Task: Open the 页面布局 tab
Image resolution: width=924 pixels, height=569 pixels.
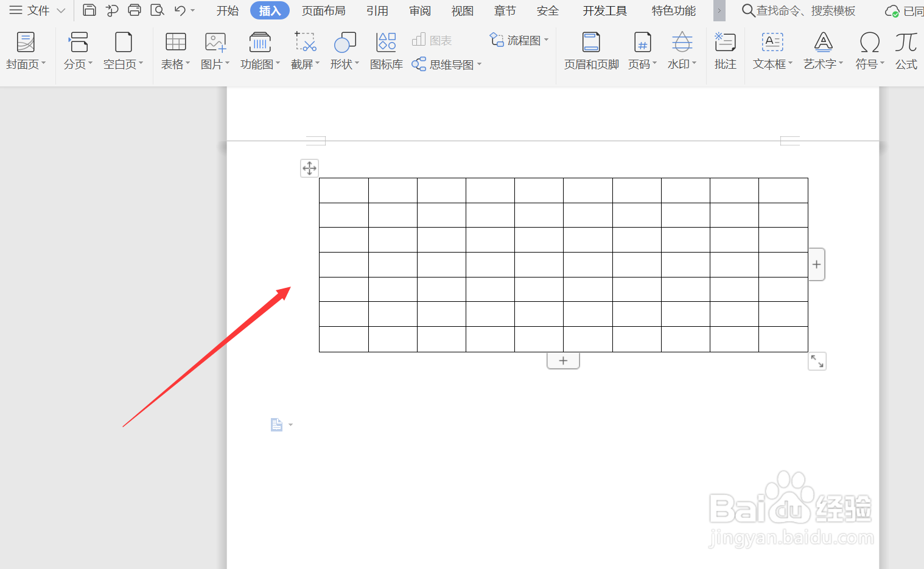Action: pyautogui.click(x=324, y=11)
